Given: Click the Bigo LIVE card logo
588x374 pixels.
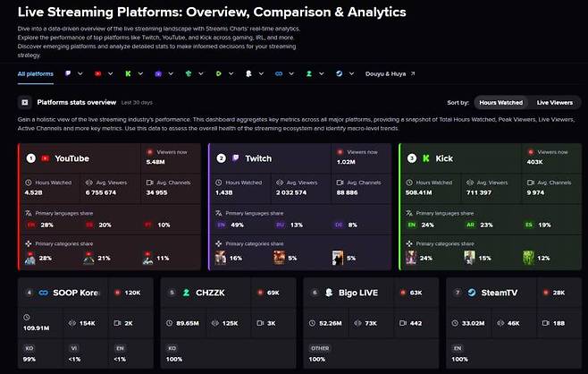Looking at the screenshot, I should point(329,293).
